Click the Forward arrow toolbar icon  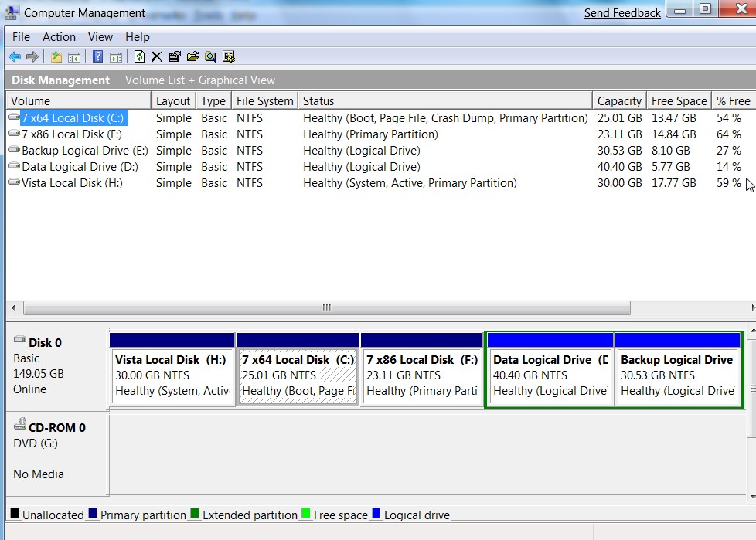coord(32,57)
